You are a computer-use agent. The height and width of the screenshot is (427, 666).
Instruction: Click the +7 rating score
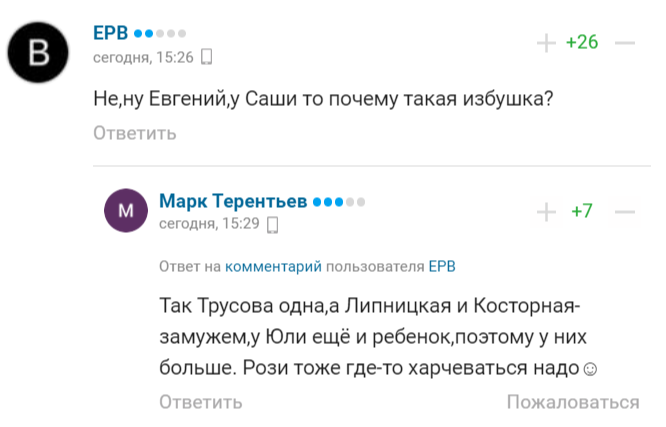coord(581,211)
